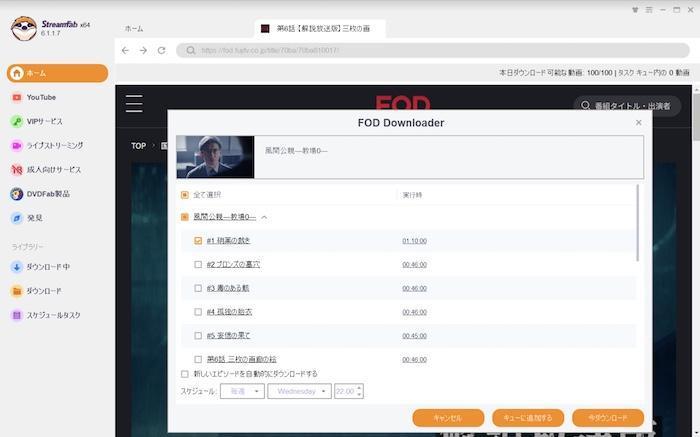Image resolution: width=700 pixels, height=437 pixels.
Task: Click the main page vertical scrollbar
Action: 696,118
